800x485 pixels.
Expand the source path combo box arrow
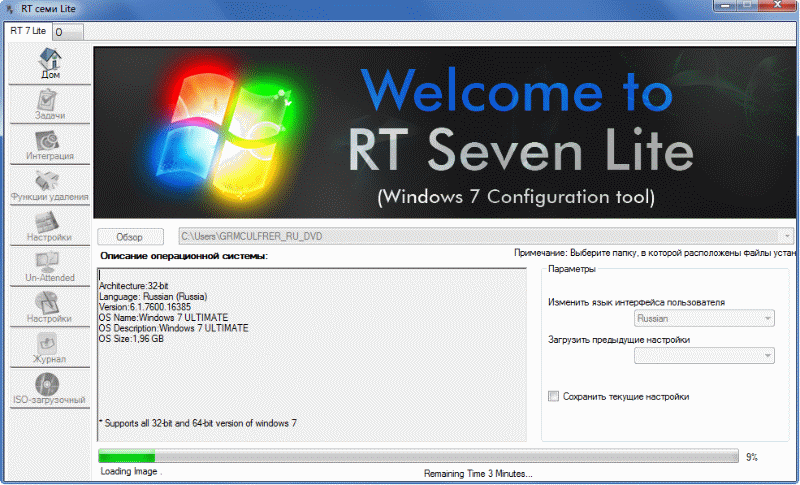tap(787, 236)
